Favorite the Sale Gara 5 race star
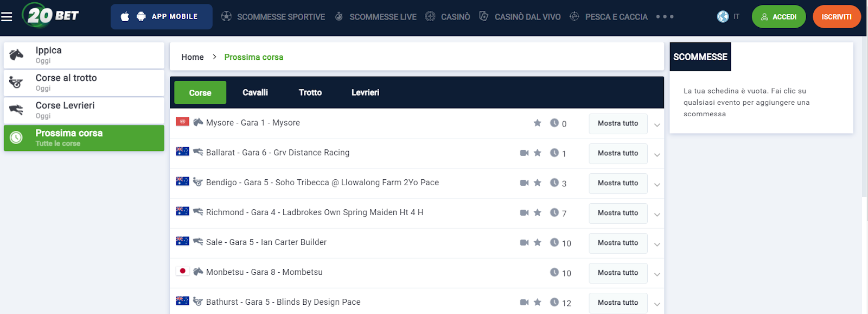 click(538, 243)
